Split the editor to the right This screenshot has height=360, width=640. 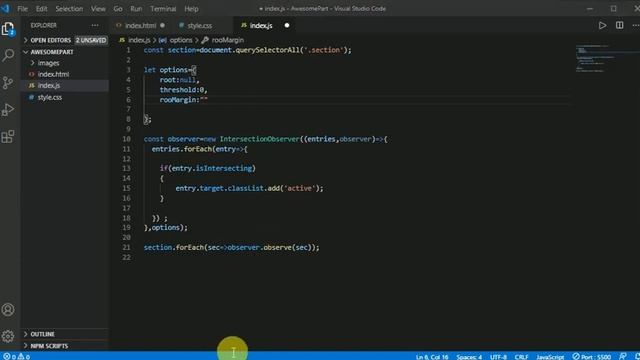pyautogui.click(x=620, y=25)
